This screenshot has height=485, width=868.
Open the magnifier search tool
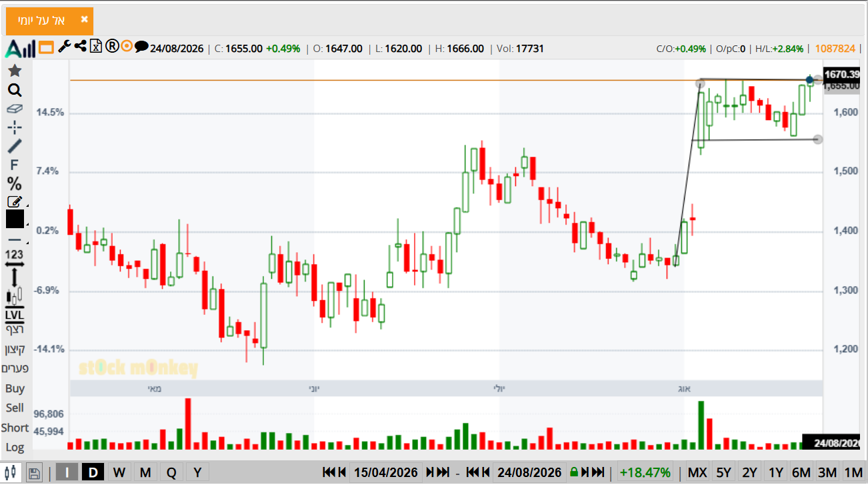pyautogui.click(x=15, y=91)
